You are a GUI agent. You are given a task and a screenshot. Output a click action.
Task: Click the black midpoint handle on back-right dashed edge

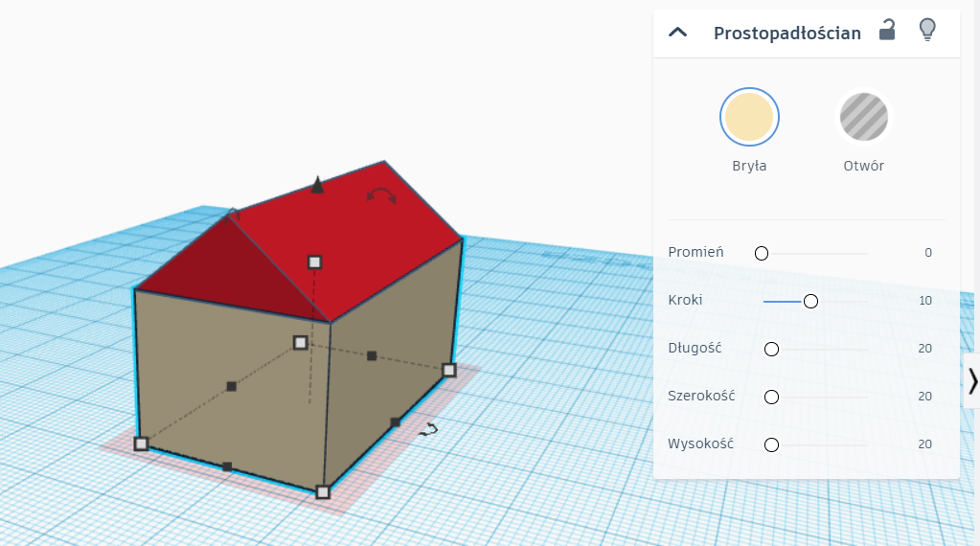tap(372, 356)
